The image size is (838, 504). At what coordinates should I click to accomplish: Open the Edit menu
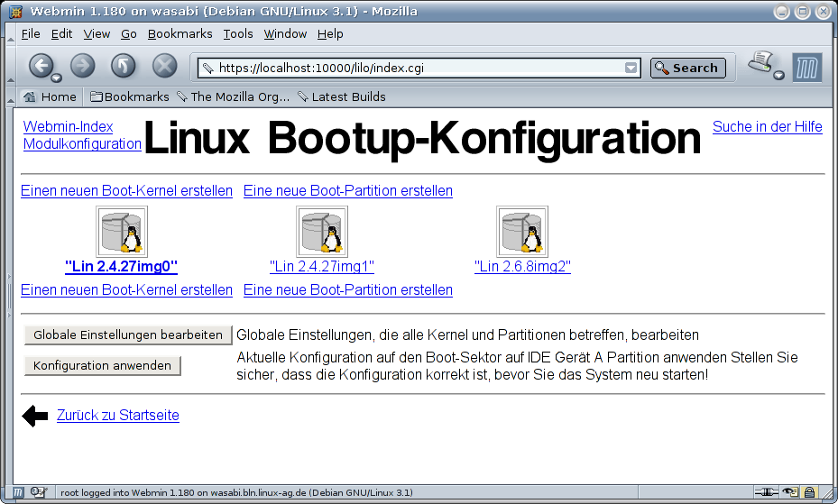61,33
